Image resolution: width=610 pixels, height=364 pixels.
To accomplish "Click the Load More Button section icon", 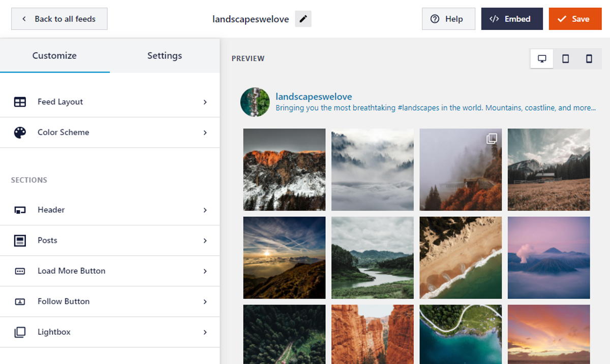I will pyautogui.click(x=20, y=271).
